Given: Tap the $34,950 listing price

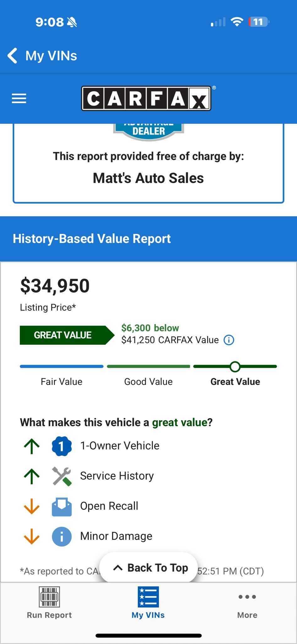Looking at the screenshot, I should tap(55, 286).
